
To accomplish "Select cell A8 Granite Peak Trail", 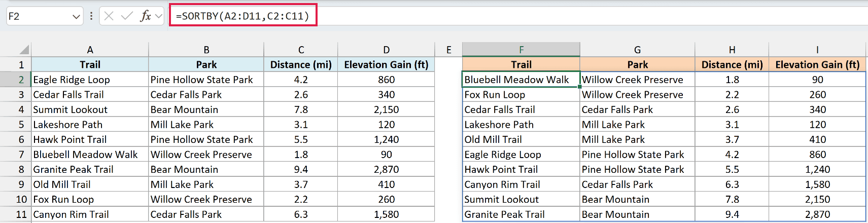I will point(90,170).
